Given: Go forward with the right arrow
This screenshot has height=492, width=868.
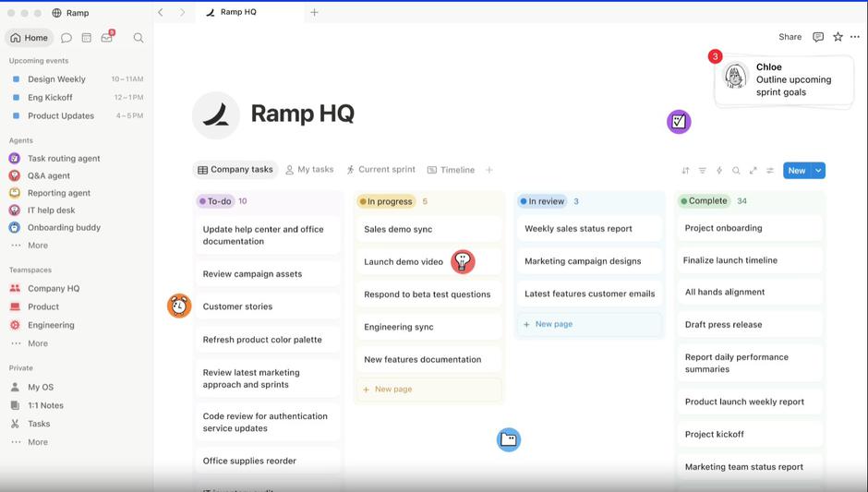Looking at the screenshot, I should [182, 12].
